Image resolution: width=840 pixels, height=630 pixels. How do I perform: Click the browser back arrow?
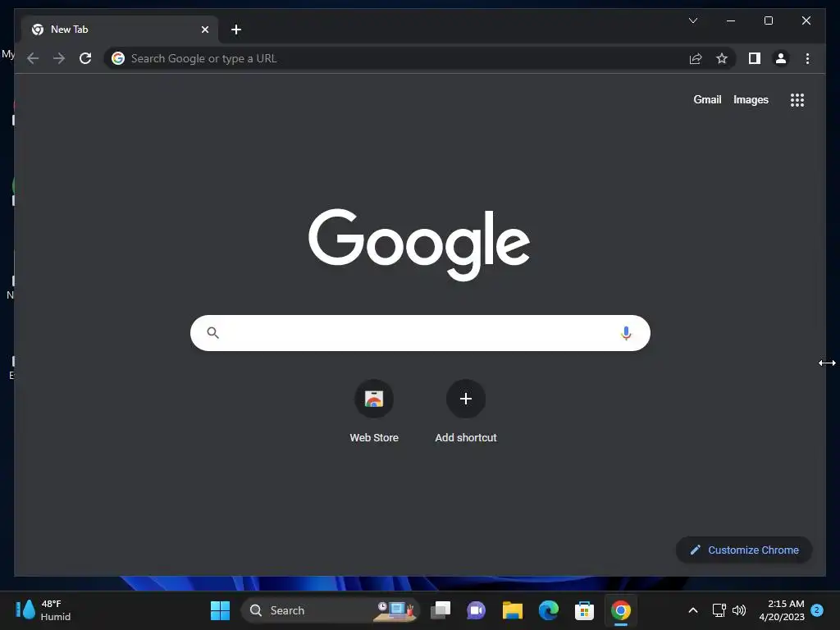tap(33, 58)
